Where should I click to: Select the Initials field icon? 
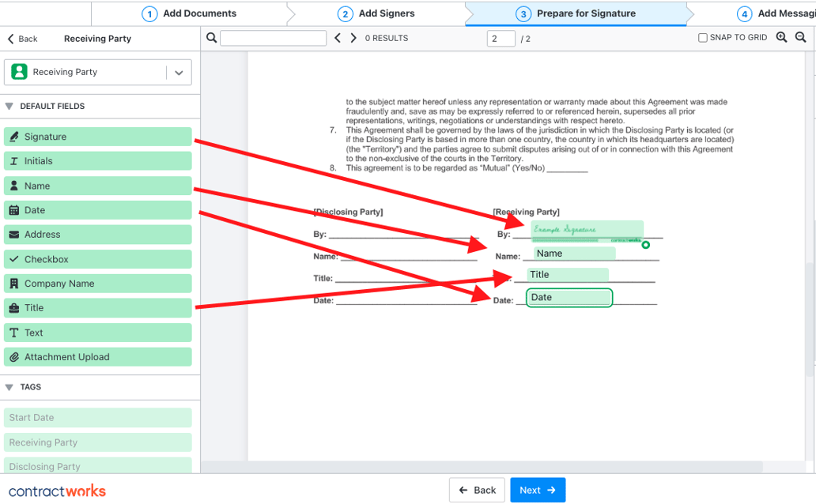13,160
